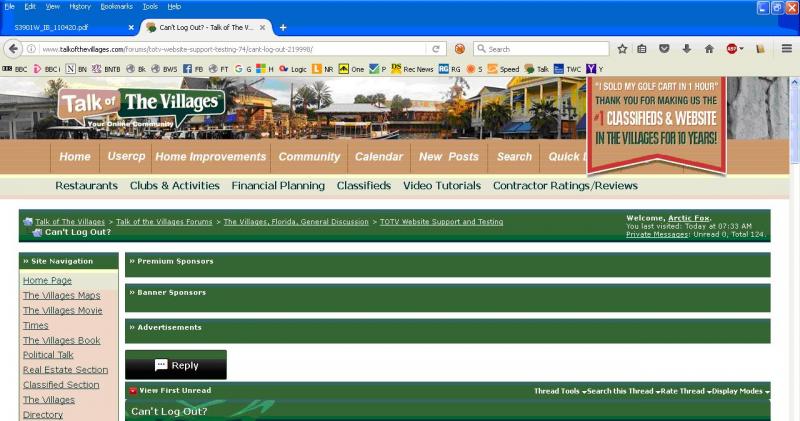800x421 pixels.
Task: Save page to Pocket
Action: tap(664, 49)
